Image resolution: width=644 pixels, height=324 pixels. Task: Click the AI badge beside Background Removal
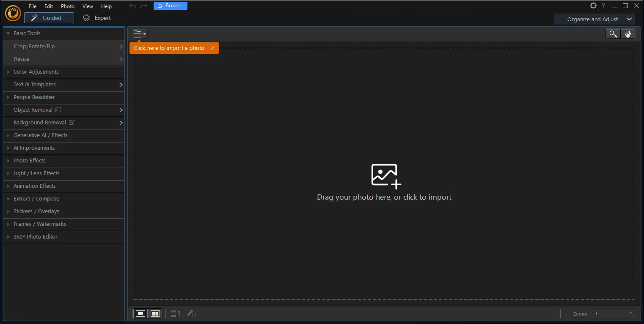tap(72, 122)
